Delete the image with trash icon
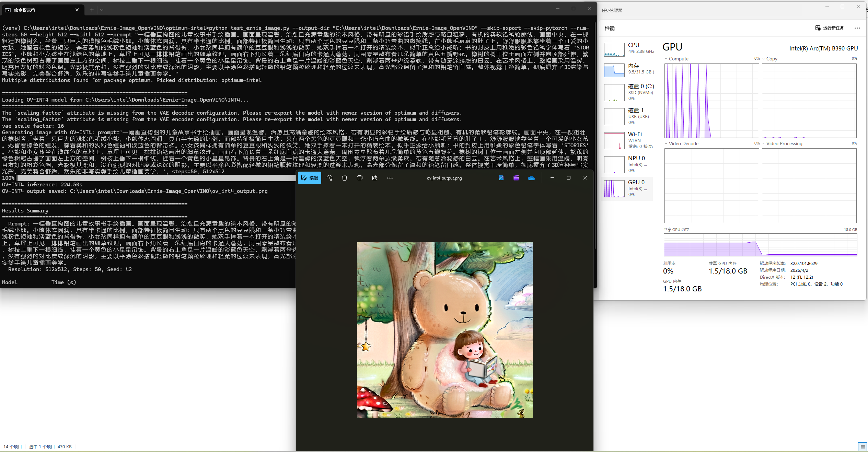The image size is (868, 452). pyautogui.click(x=345, y=178)
